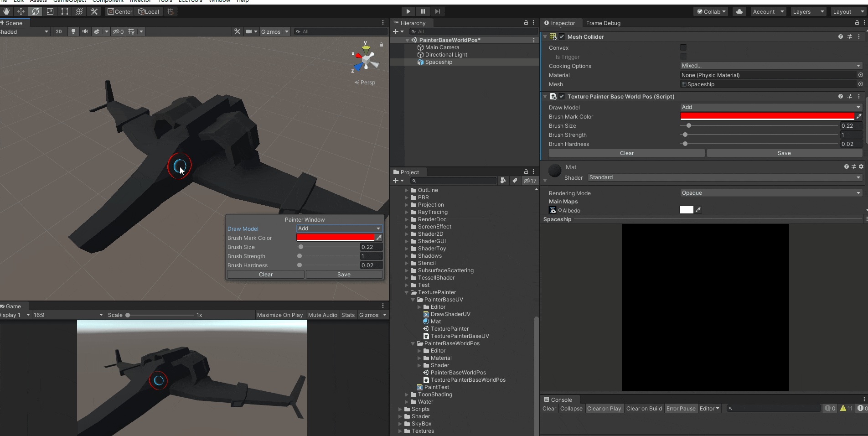
Task: Select the Move tool
Action: tap(21, 11)
